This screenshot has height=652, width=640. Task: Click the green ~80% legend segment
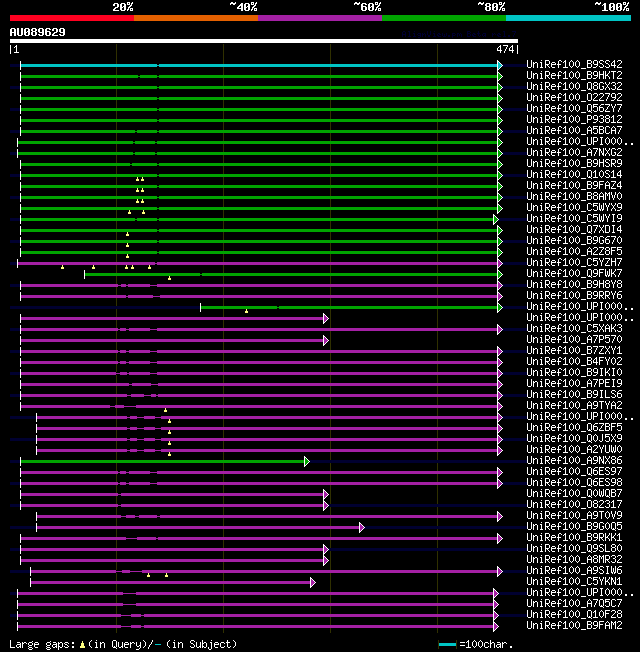click(x=444, y=18)
